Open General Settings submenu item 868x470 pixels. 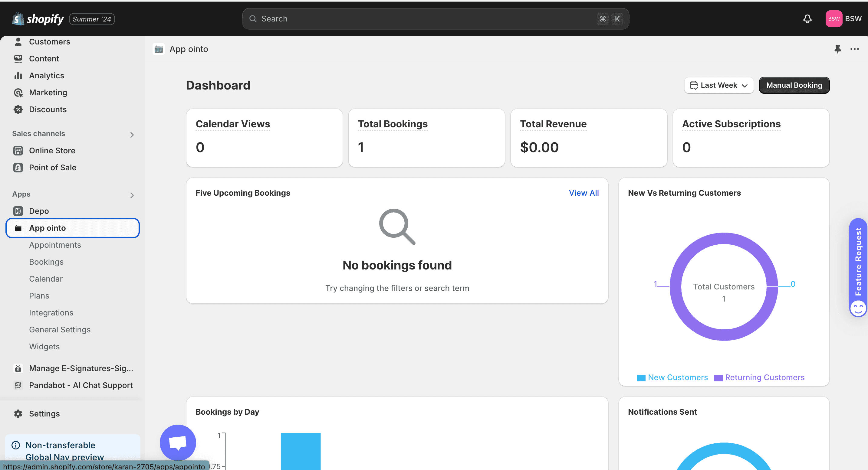(x=60, y=330)
